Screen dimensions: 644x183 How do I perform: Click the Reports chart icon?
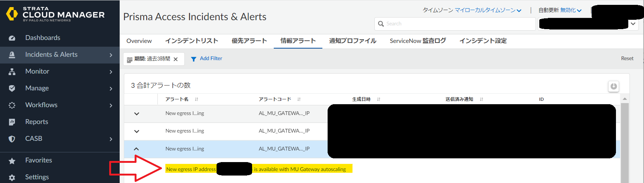pyautogui.click(x=12, y=122)
